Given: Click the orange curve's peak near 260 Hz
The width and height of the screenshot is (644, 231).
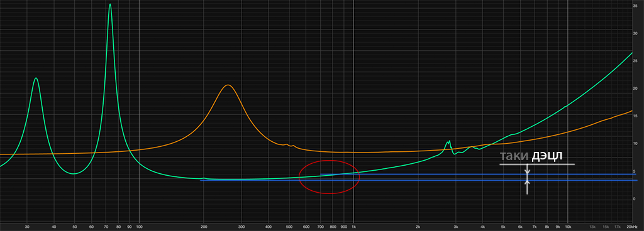Looking at the screenshot, I should pos(228,85).
